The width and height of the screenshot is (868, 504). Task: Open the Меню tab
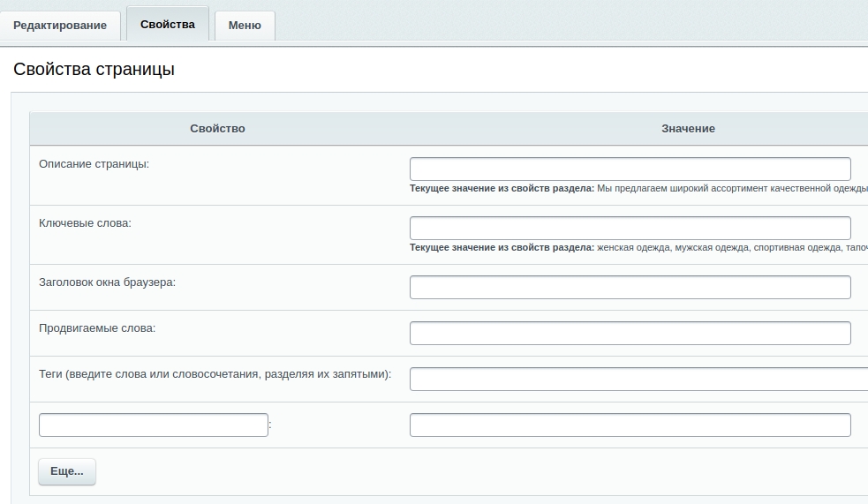tap(245, 26)
